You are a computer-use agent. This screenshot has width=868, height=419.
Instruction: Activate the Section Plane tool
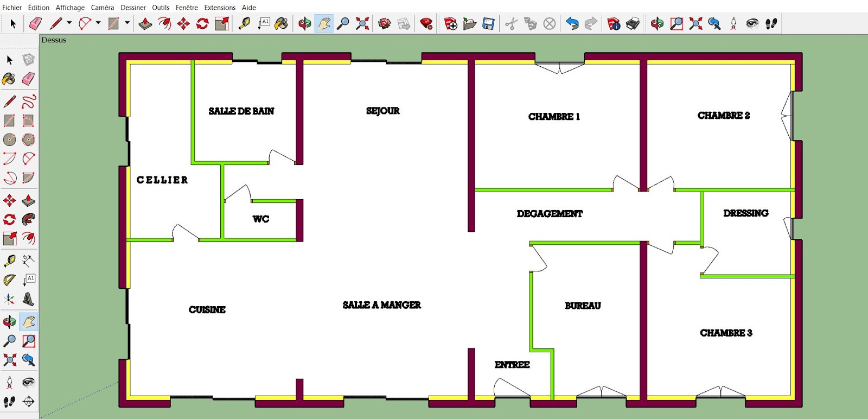point(28,402)
